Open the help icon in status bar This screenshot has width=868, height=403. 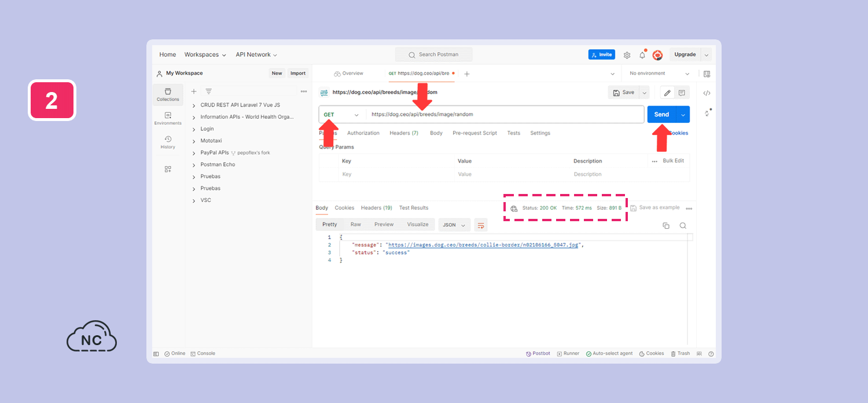(711, 354)
